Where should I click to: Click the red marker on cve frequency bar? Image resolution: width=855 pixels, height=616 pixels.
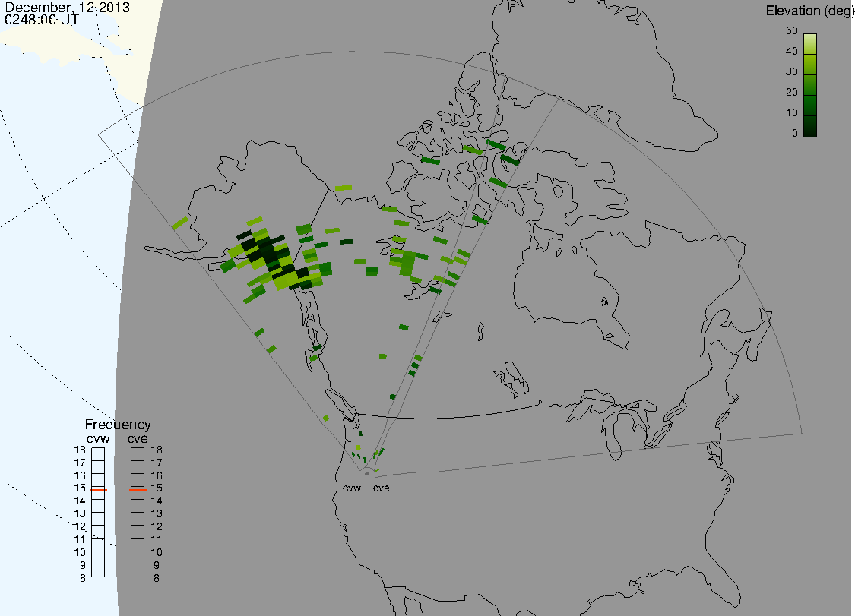(138, 490)
